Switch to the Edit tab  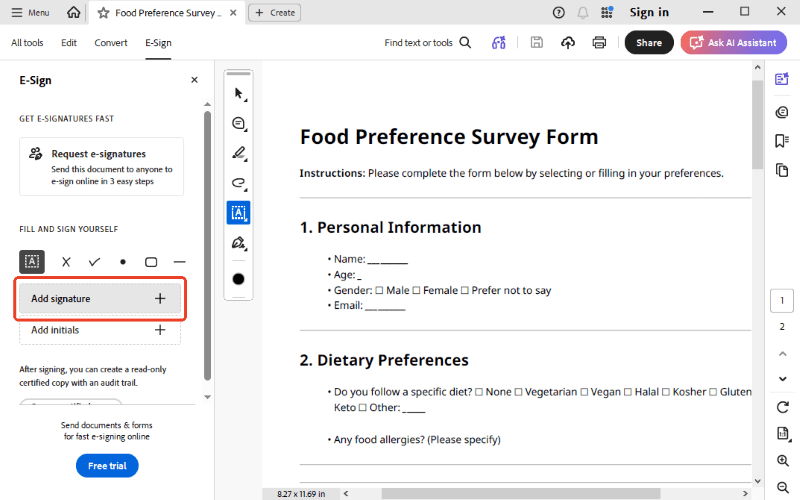point(69,43)
